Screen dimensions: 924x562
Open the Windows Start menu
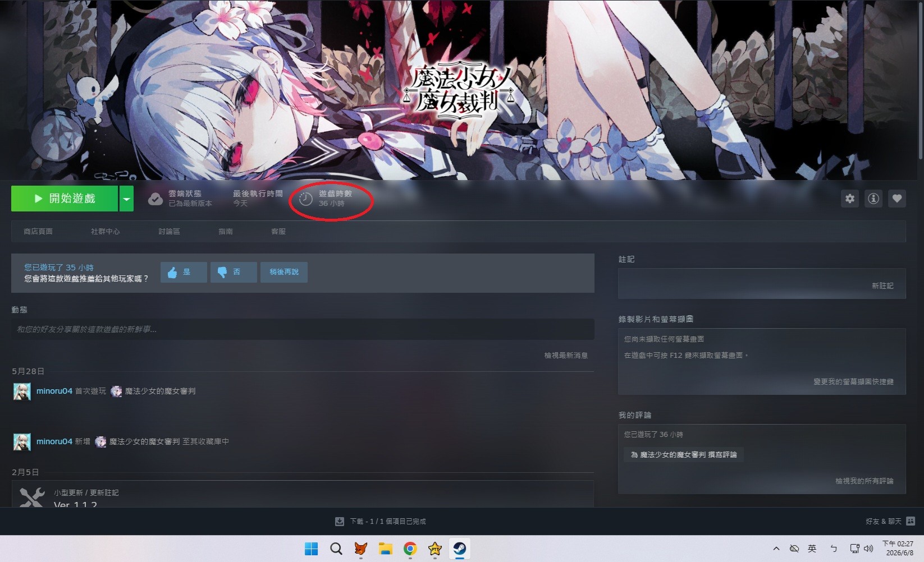tap(311, 549)
